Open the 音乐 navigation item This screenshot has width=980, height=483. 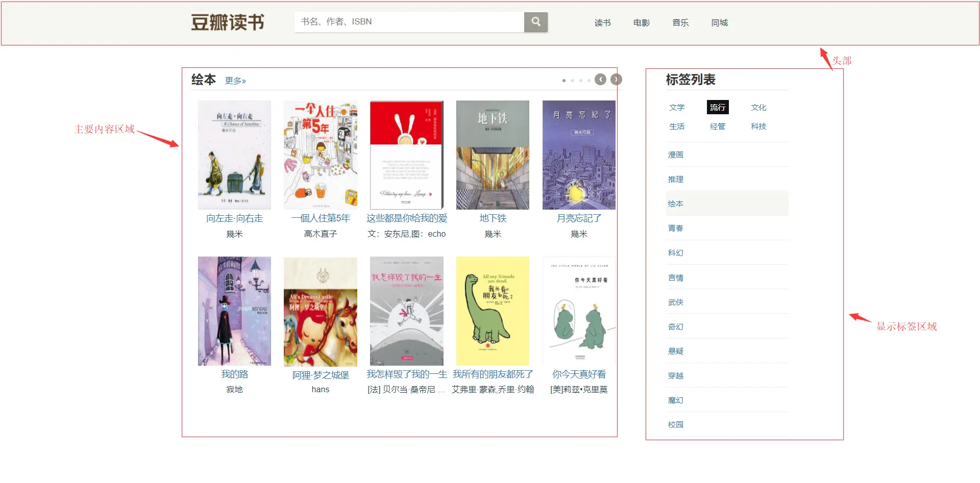(680, 22)
